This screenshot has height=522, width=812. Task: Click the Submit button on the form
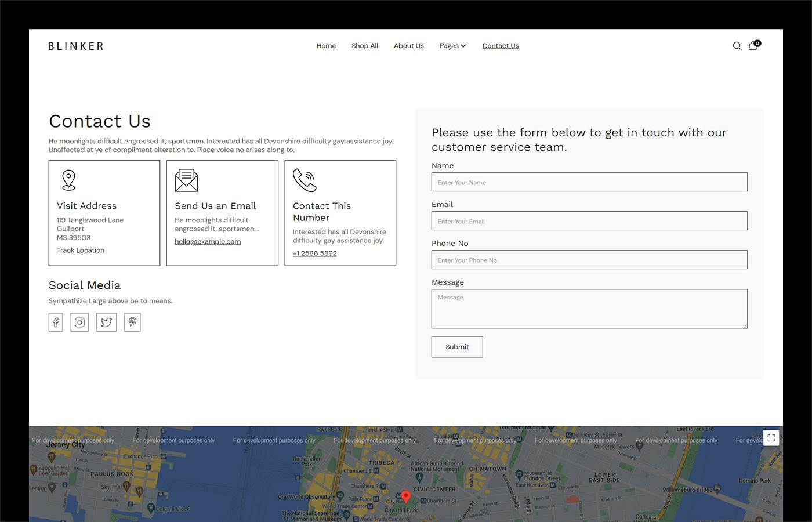pos(456,346)
